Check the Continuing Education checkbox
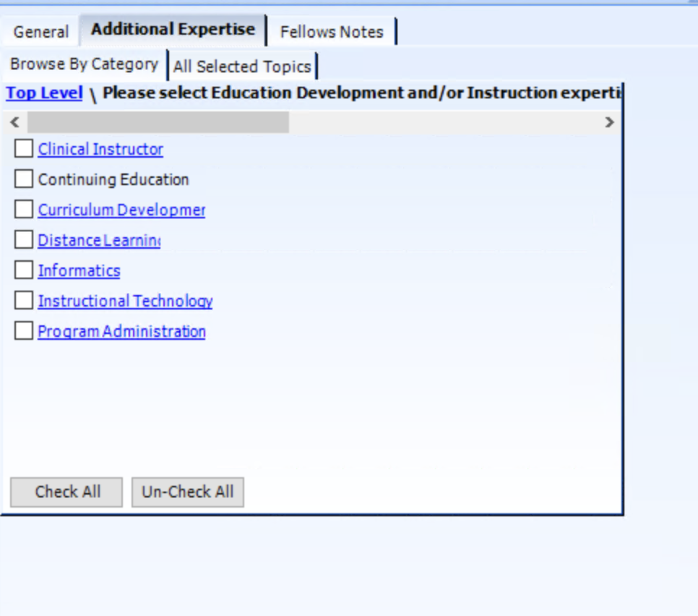This screenshot has width=698, height=616. (22, 179)
